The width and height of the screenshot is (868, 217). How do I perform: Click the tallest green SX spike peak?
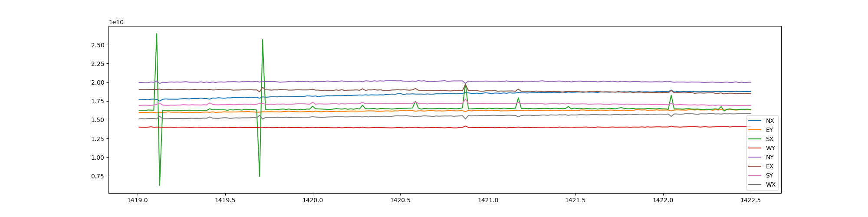pyautogui.click(x=156, y=34)
